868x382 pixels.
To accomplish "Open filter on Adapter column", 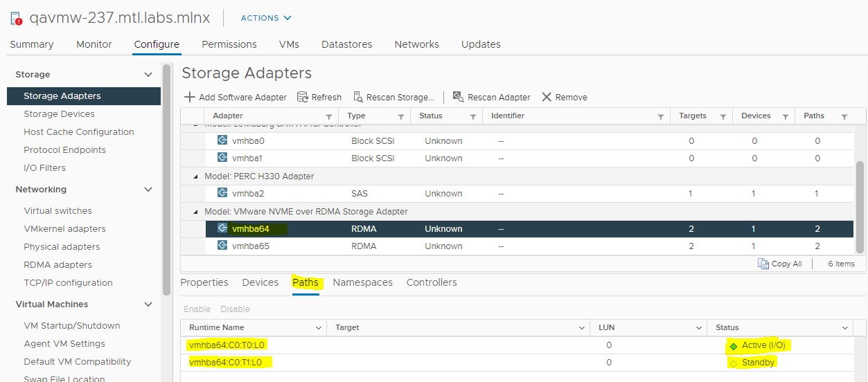I will pyautogui.click(x=329, y=116).
